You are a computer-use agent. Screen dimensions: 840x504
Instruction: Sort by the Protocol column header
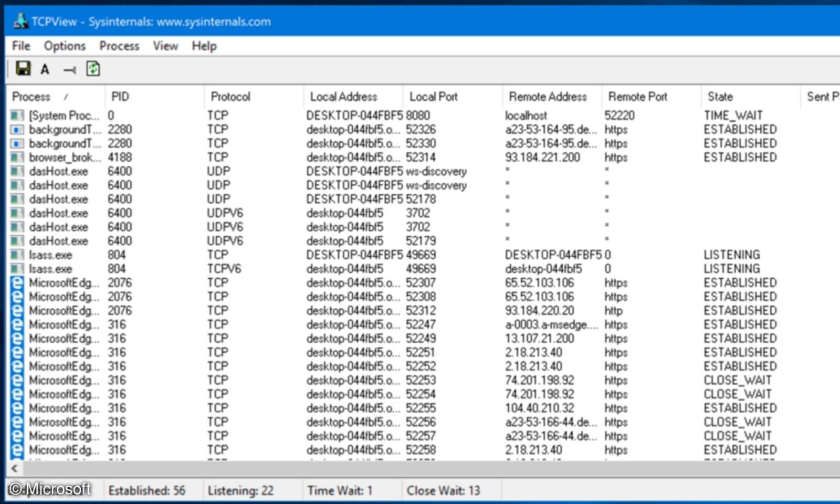click(x=230, y=97)
